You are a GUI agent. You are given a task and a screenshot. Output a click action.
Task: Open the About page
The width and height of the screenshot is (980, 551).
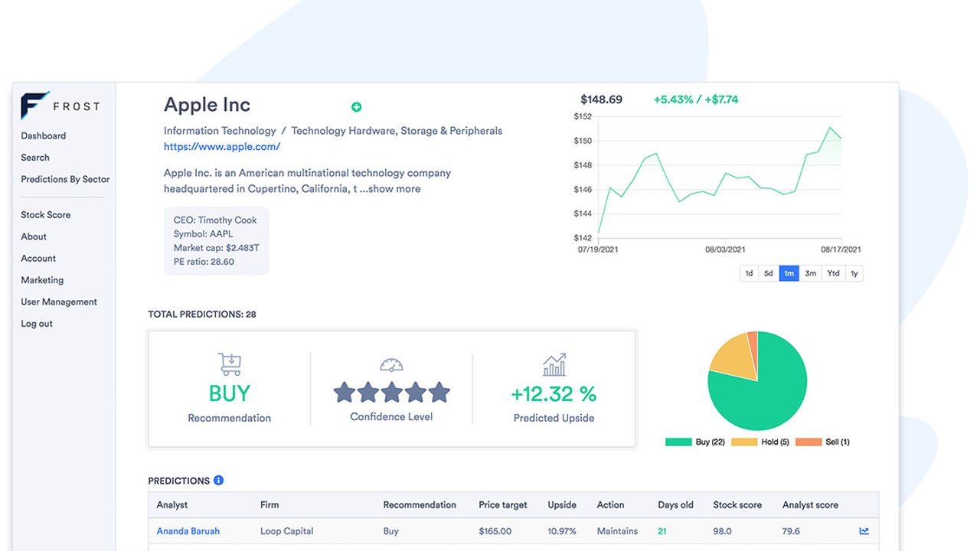34,236
